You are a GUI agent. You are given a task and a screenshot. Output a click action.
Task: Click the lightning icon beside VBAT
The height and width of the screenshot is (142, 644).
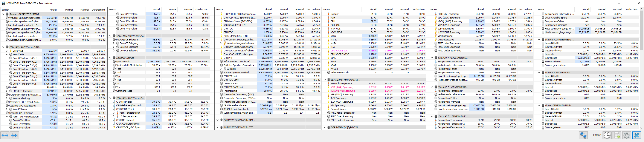click(328, 65)
